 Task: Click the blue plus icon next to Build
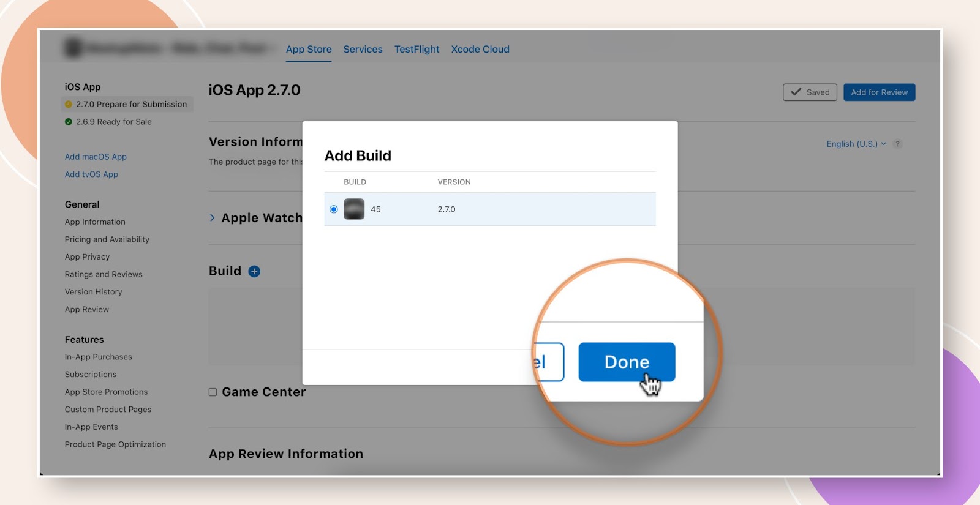(254, 271)
